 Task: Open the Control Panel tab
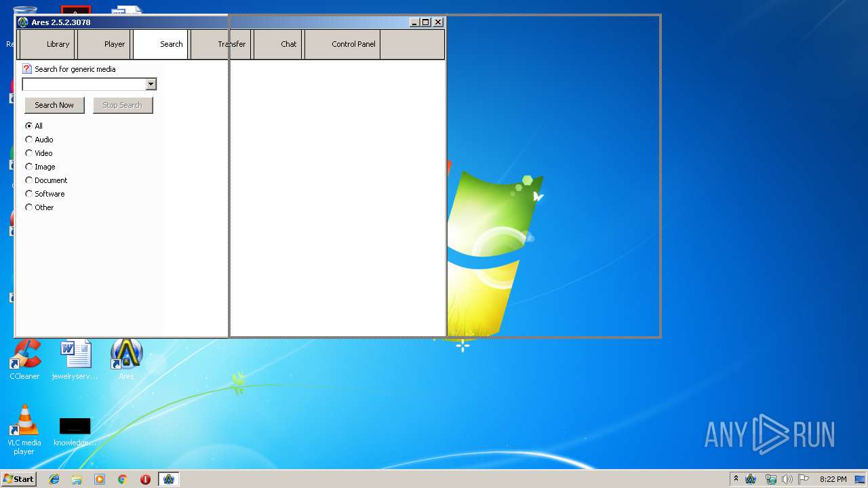[x=342, y=44]
